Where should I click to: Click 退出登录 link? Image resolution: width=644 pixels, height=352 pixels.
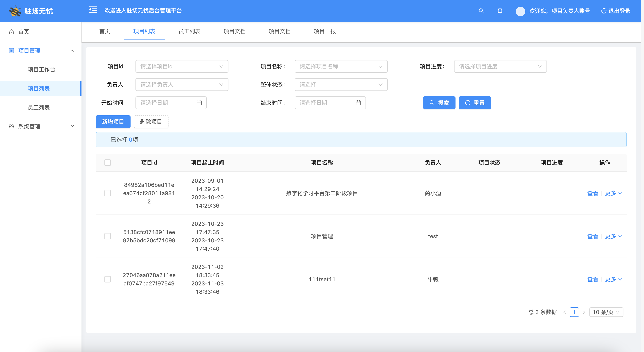tap(619, 11)
